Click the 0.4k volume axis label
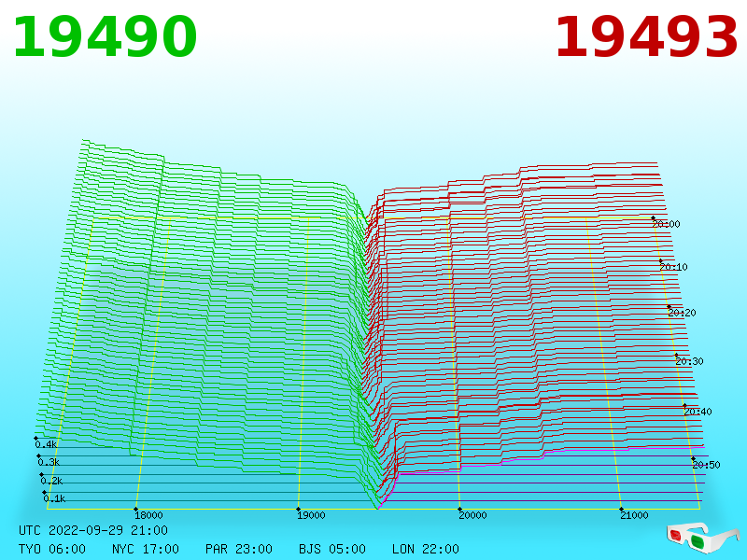This screenshot has height=560, width=747. click(x=46, y=445)
